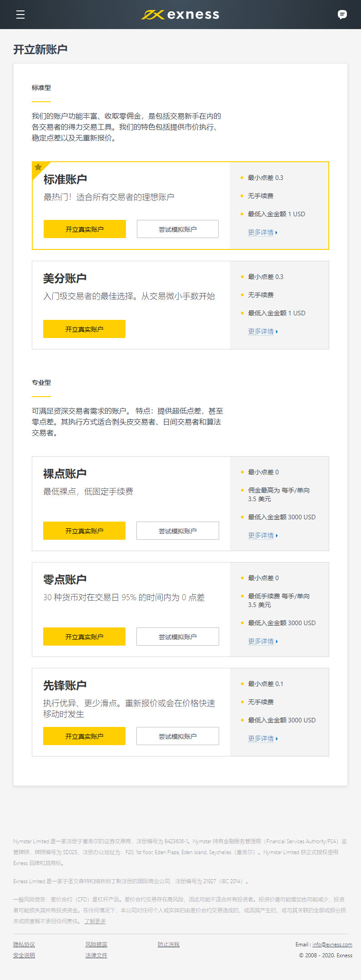This screenshot has width=361, height=980.
Task: Click 开立真实账户 for 零点账户
Action: [84, 637]
